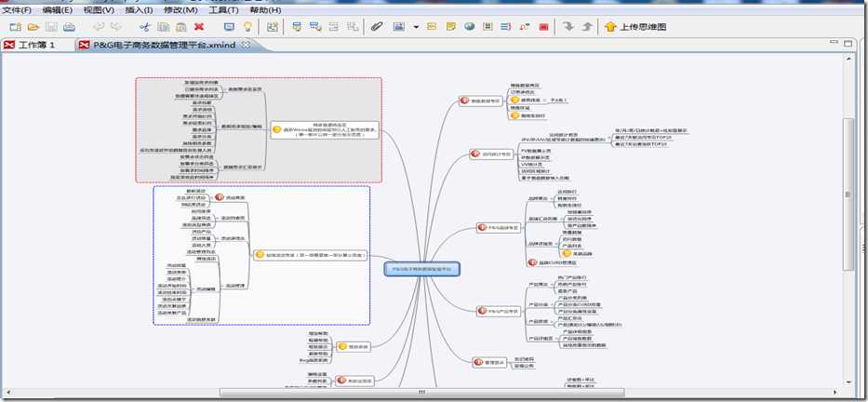
Task: Open the 帮助(H) menu
Action: coord(265,10)
